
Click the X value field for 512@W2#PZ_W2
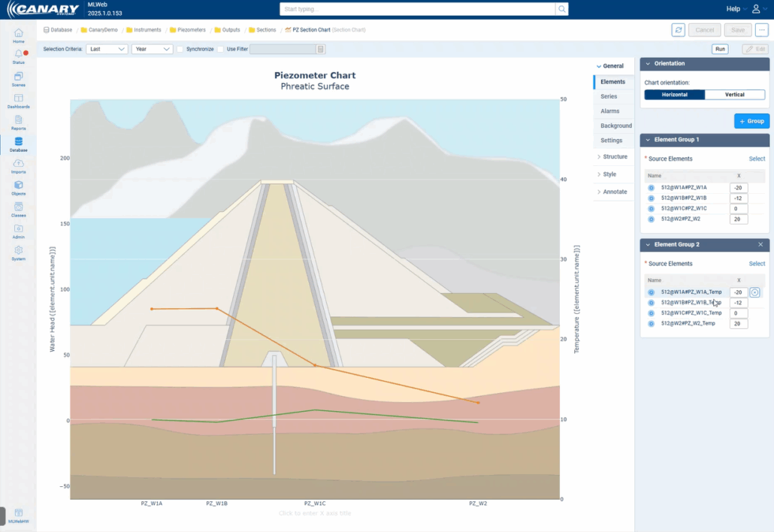[738, 219]
